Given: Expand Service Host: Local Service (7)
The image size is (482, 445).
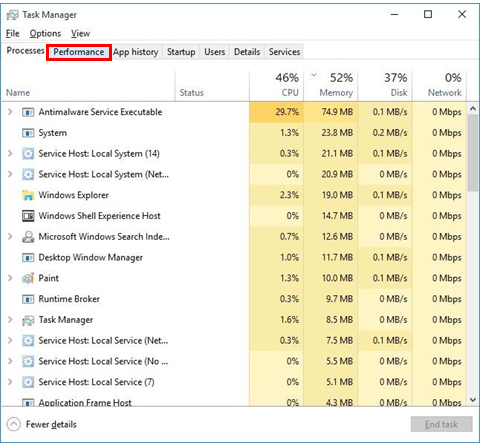Looking at the screenshot, I should click(10, 382).
